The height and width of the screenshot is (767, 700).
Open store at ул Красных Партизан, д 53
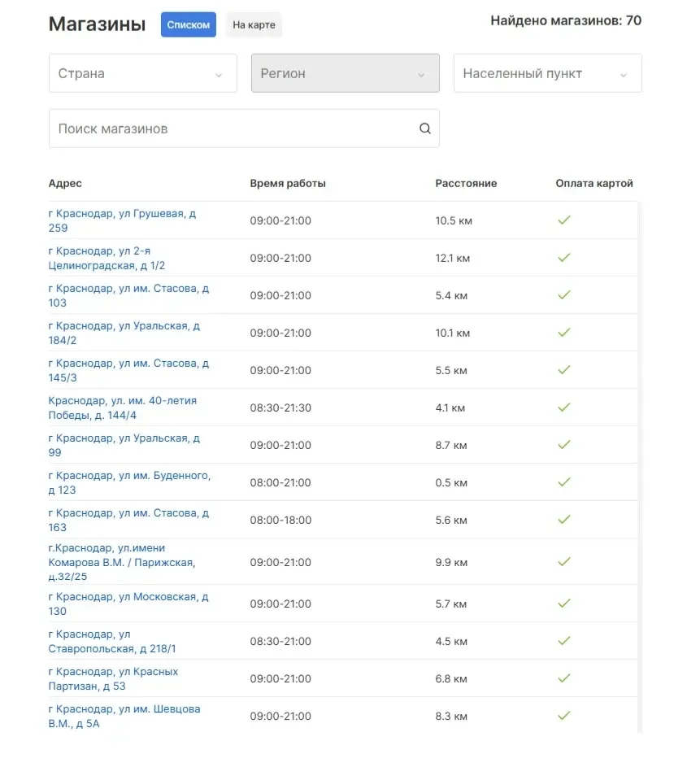point(113,679)
